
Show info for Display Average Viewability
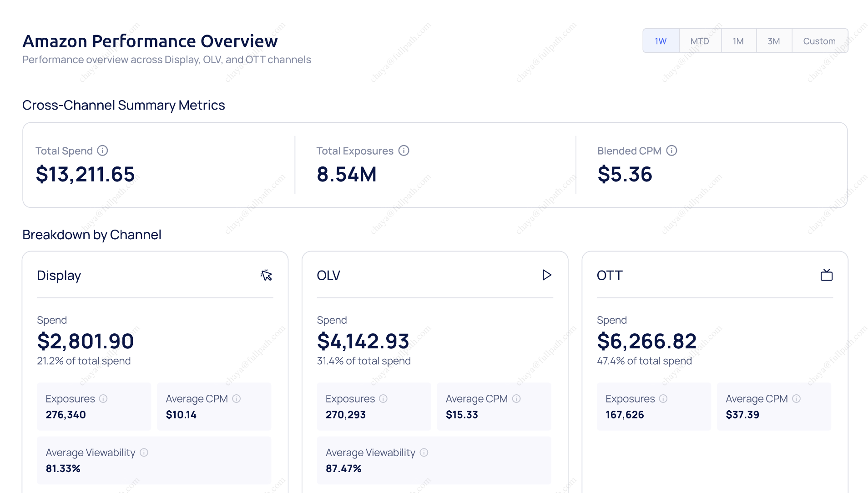coord(144,453)
